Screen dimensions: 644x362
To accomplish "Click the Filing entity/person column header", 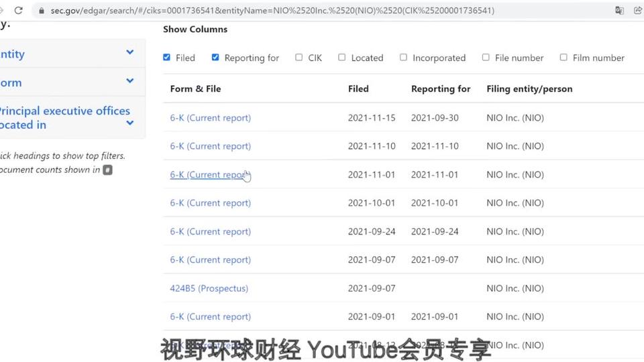I will pos(529,88).
